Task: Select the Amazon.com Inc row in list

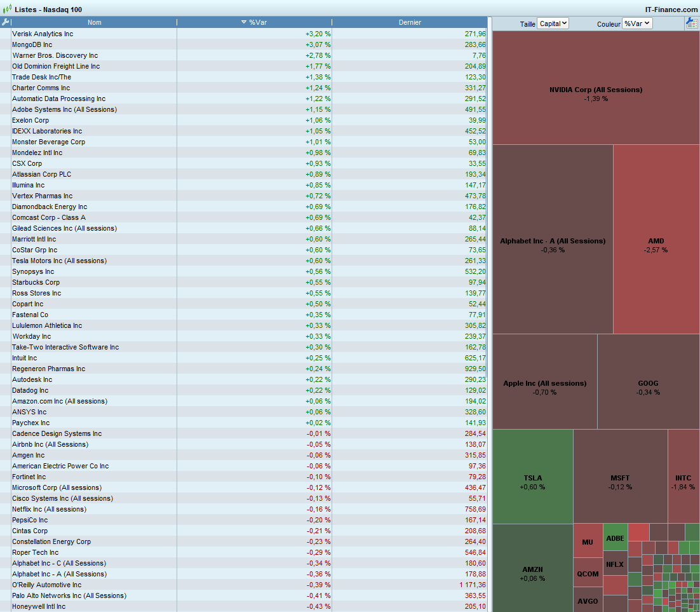Action: point(243,401)
